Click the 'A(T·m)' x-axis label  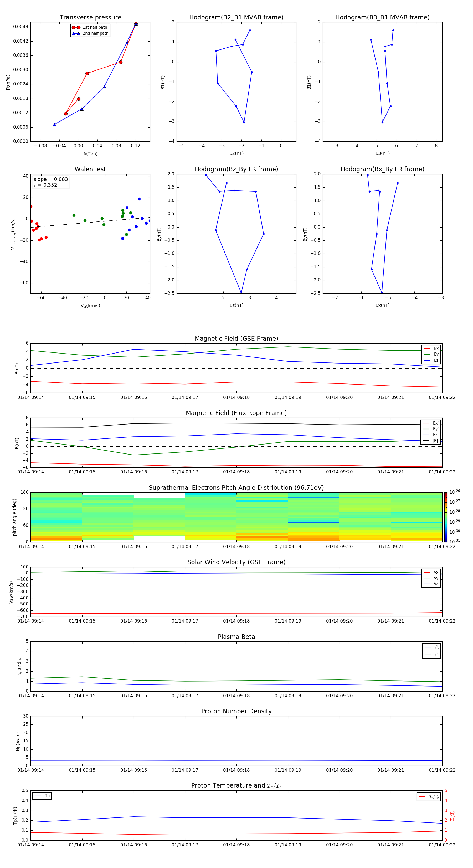(90, 154)
